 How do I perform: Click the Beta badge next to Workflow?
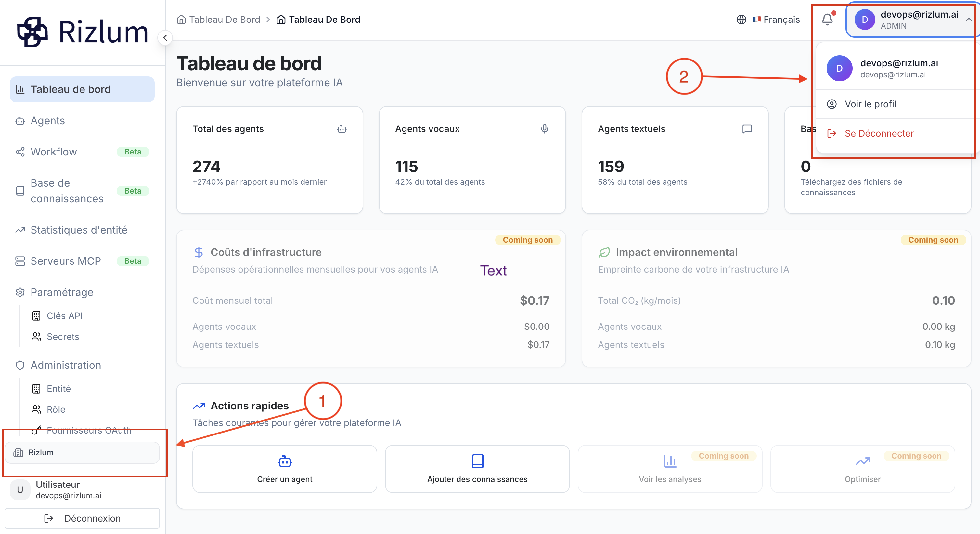coord(133,152)
